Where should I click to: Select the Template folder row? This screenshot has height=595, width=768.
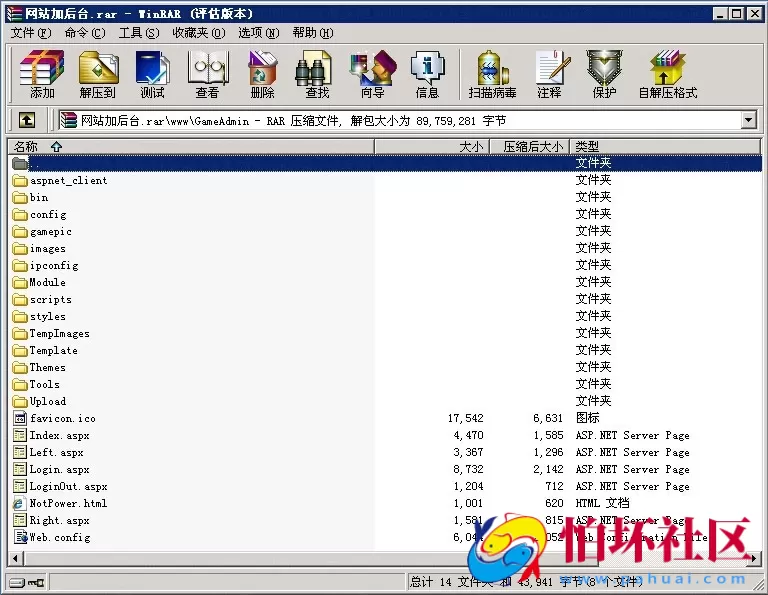(385, 350)
